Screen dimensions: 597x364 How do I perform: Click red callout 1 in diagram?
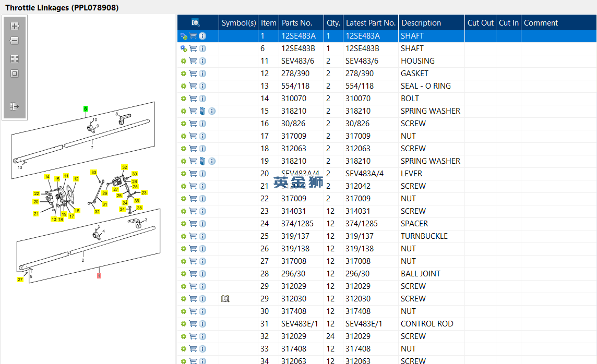pos(99,275)
